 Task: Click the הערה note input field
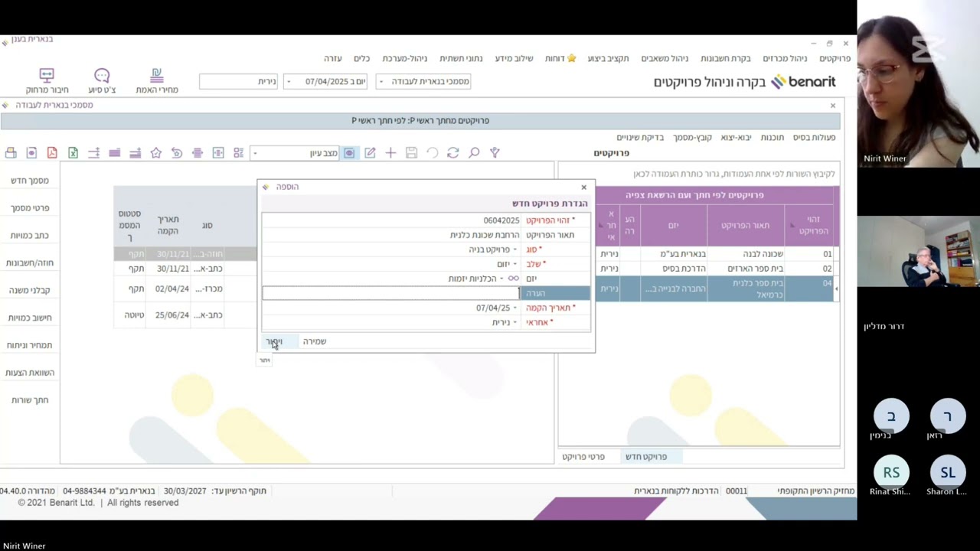391,293
